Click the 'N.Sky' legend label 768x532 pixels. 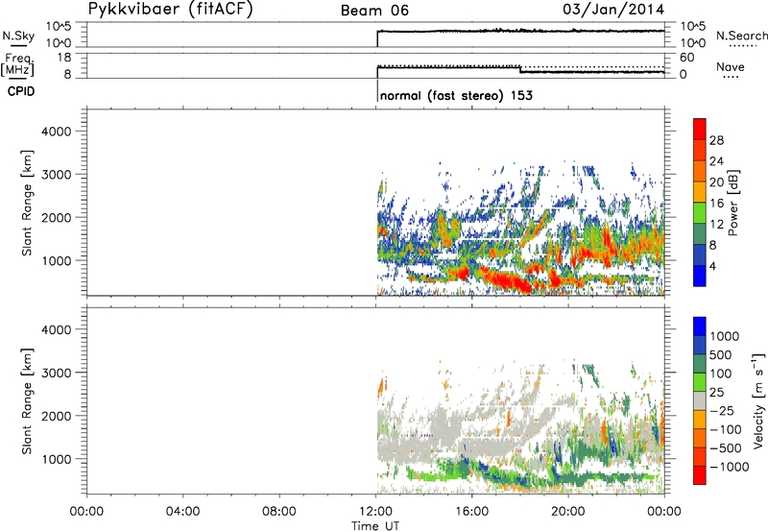coord(18,36)
